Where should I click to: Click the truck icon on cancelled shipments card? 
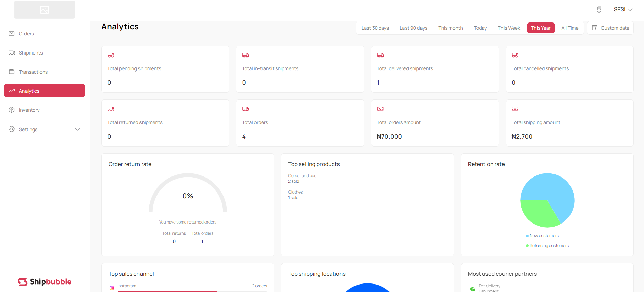[x=515, y=55]
